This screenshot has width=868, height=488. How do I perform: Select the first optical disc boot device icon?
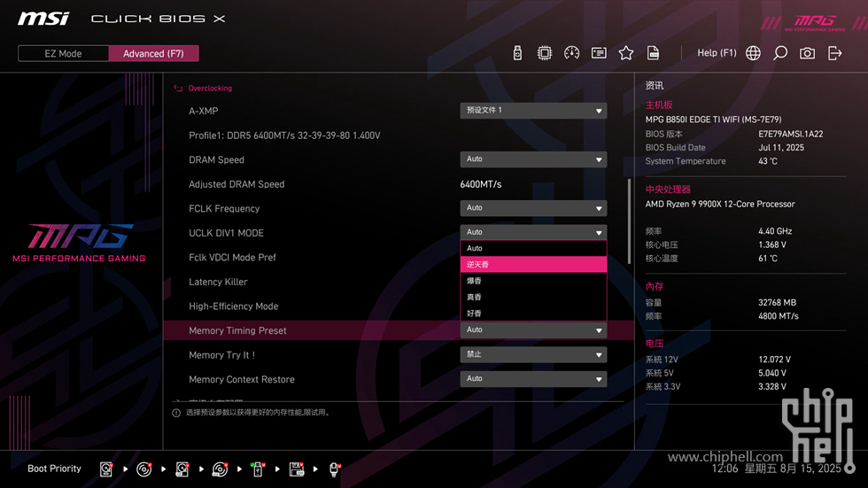pyautogui.click(x=143, y=469)
